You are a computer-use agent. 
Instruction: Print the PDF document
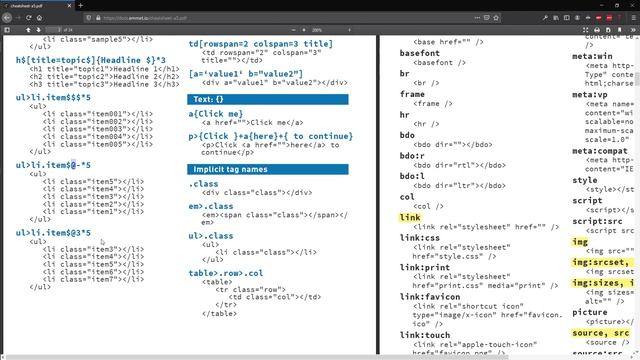click(597, 30)
